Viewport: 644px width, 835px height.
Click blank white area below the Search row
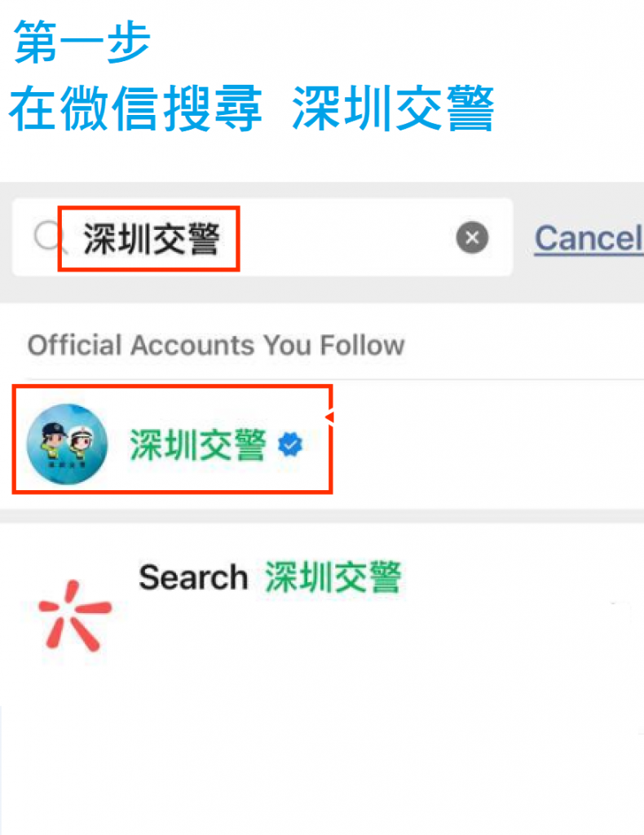[322, 745]
